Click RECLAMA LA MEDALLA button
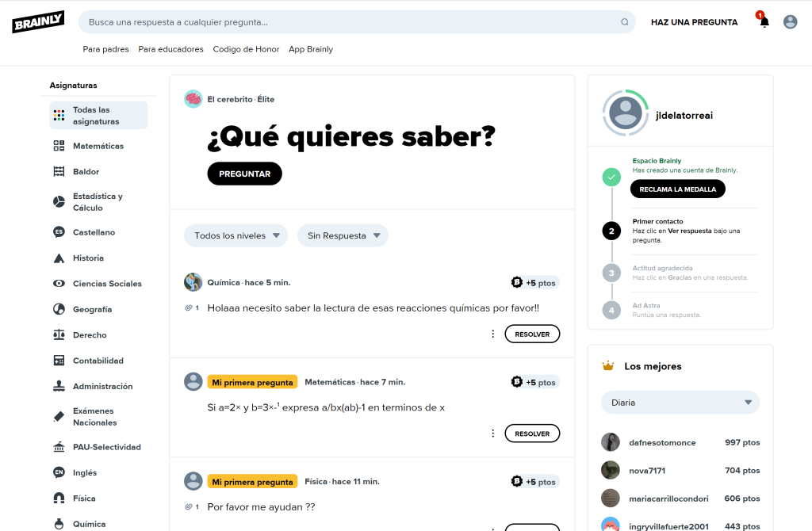 click(677, 189)
